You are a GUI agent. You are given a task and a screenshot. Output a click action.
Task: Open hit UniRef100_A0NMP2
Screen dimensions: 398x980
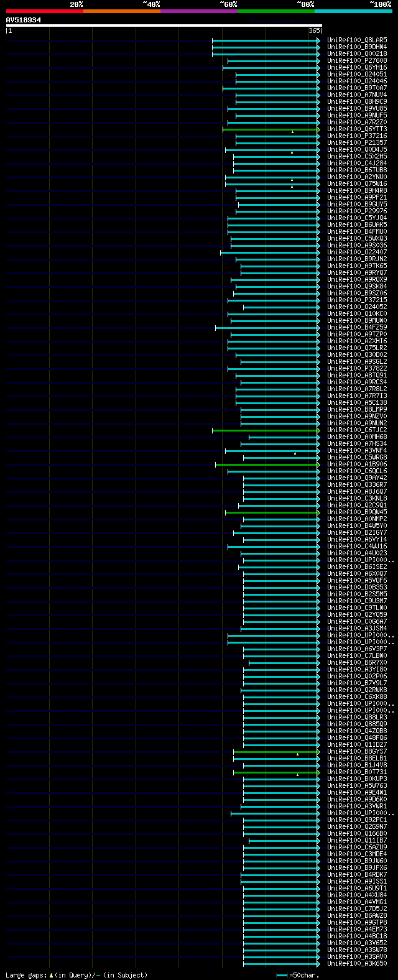pos(357,519)
